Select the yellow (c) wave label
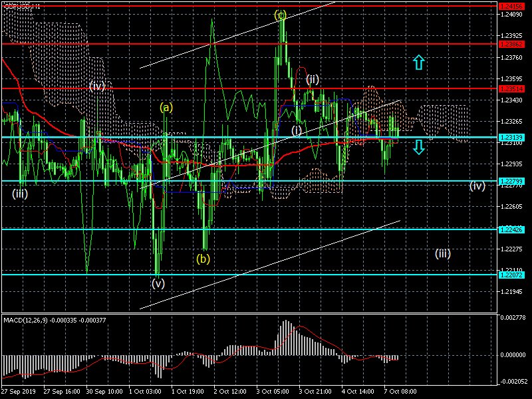This screenshot has width=532, height=399. [281, 15]
